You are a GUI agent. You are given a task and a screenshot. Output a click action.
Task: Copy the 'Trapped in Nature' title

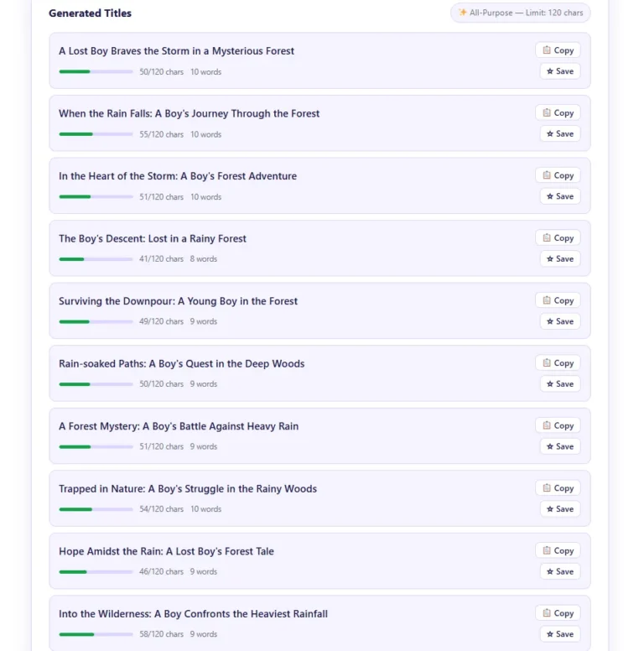(x=558, y=487)
